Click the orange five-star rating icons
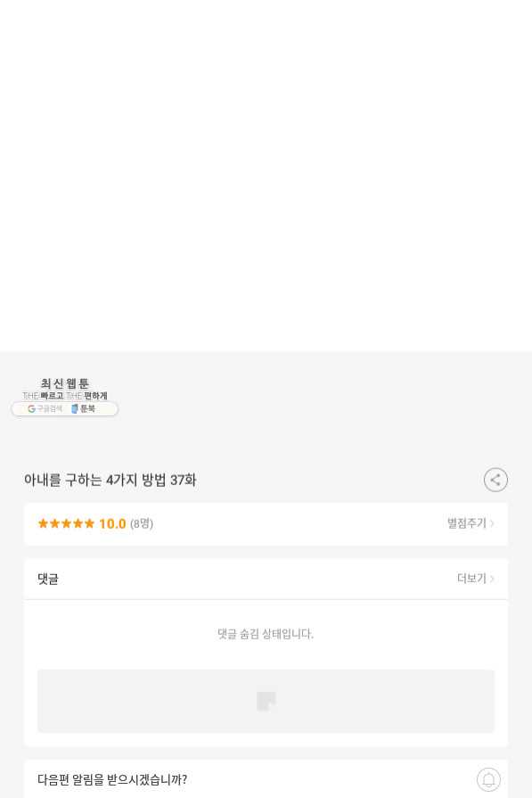The image size is (532, 798). pyautogui.click(x=66, y=523)
